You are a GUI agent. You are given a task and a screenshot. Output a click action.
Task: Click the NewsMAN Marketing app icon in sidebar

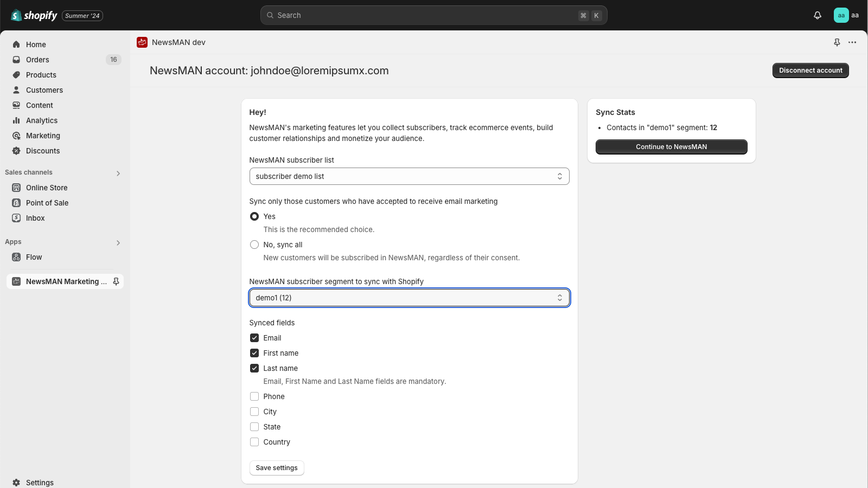[x=16, y=281]
